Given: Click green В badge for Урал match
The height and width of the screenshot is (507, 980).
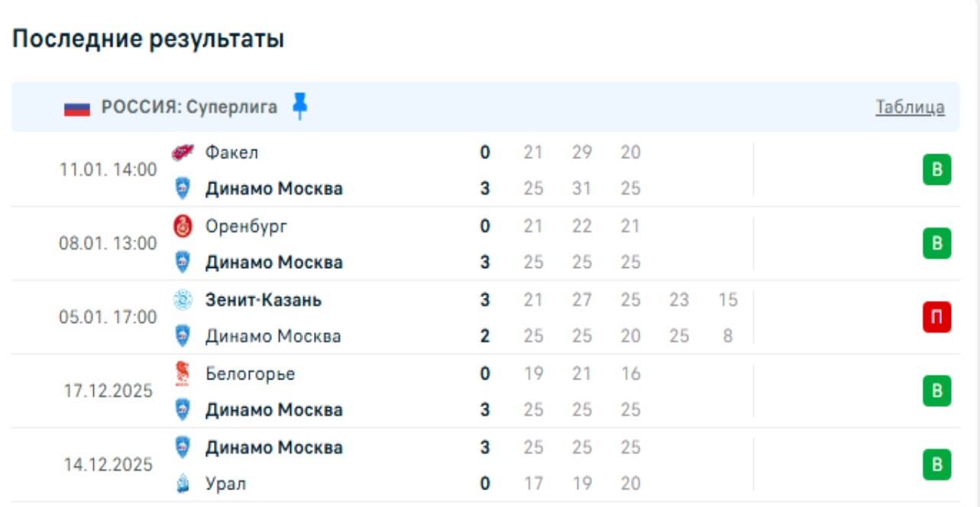Looking at the screenshot, I should click(x=936, y=465).
